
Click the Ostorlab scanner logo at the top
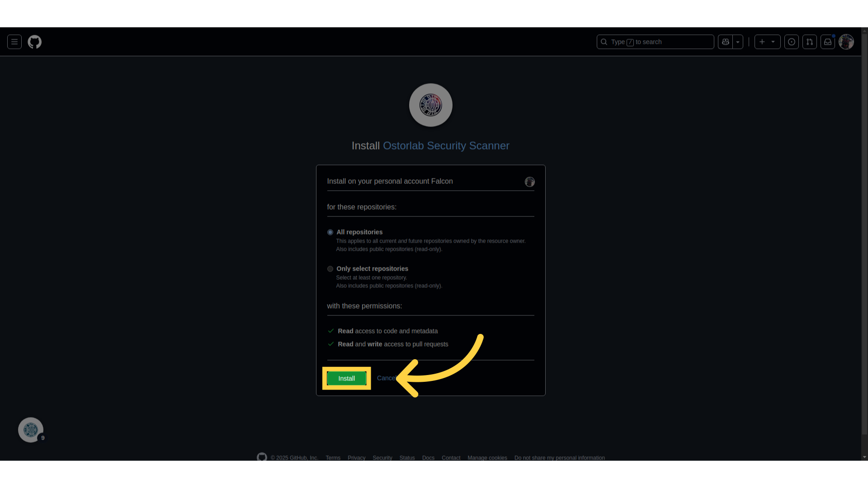click(x=430, y=105)
